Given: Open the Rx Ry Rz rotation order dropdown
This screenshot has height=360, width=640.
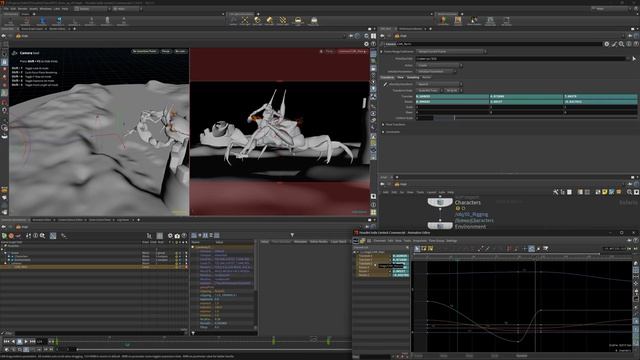Looking at the screenshot, I should point(453,90).
